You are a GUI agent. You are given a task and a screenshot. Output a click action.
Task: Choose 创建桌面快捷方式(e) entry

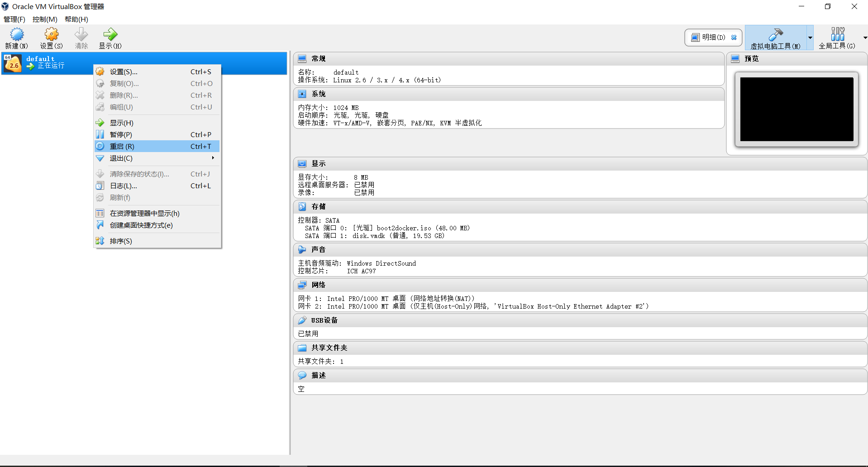coord(157,225)
